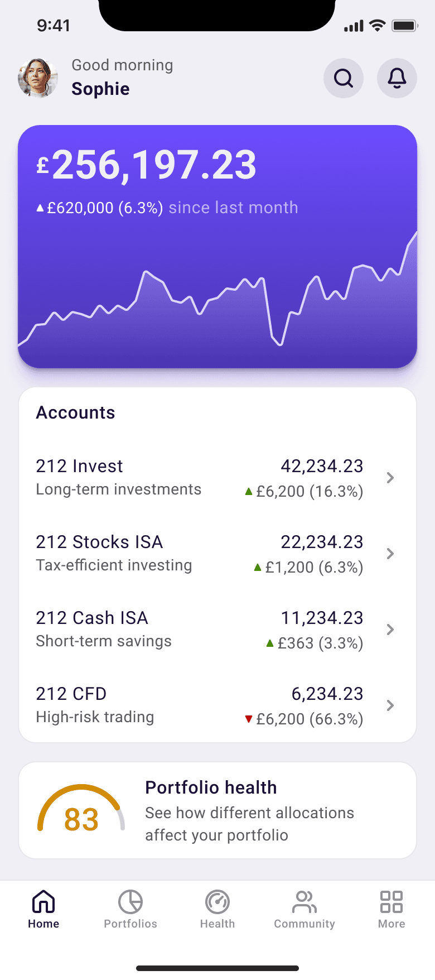Image resolution: width=435 pixels, height=980 pixels.
Task: Tap the purple balance line chart
Action: click(217, 290)
